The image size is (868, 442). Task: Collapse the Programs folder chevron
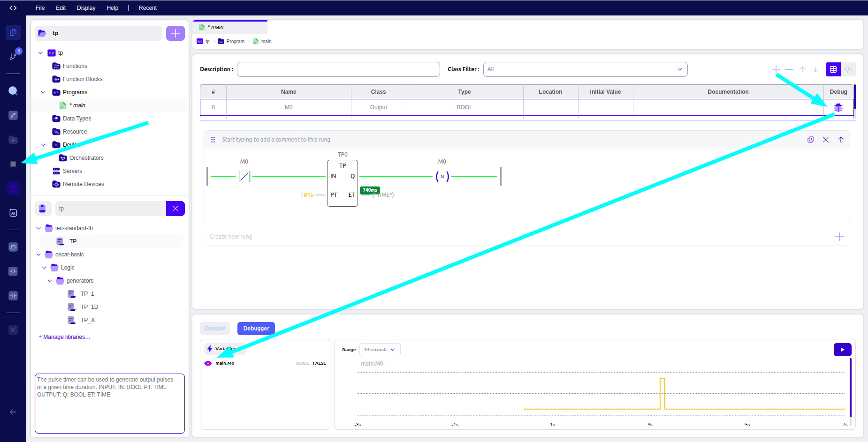click(x=43, y=92)
